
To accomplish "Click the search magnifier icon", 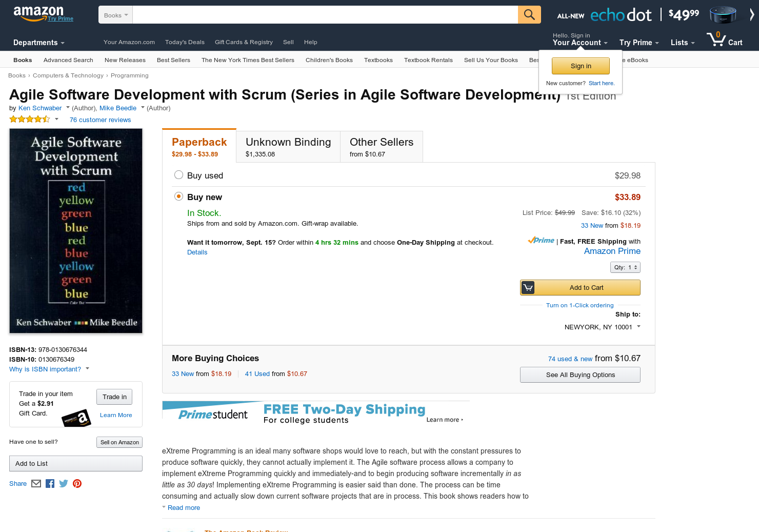I will pyautogui.click(x=529, y=14).
